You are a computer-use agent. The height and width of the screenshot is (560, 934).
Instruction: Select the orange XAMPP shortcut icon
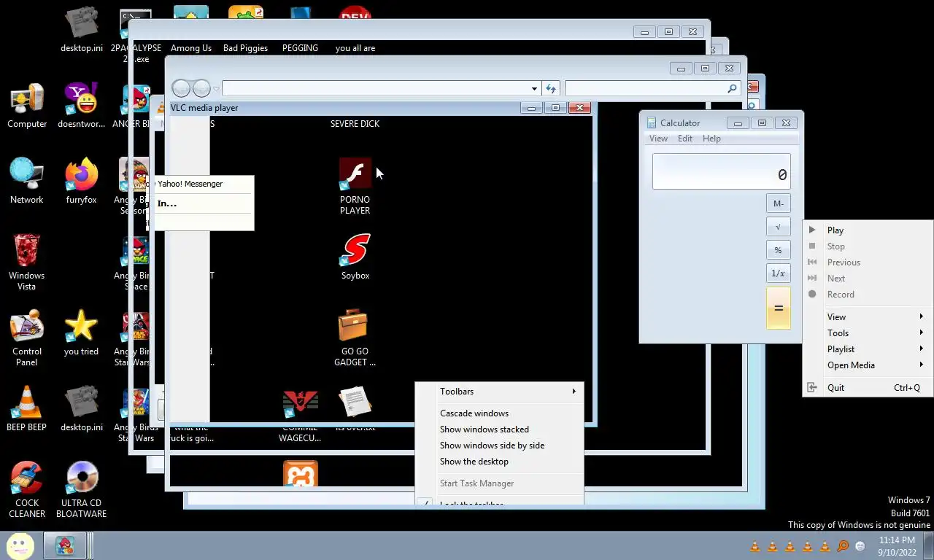tap(301, 474)
